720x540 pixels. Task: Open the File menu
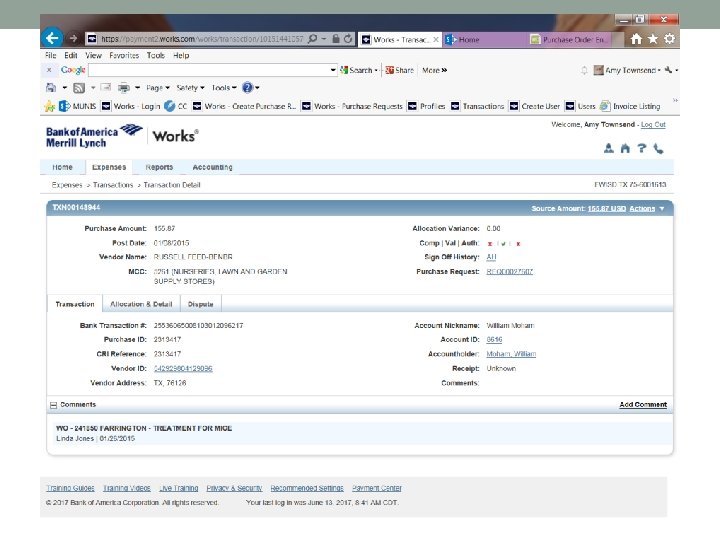[51, 55]
